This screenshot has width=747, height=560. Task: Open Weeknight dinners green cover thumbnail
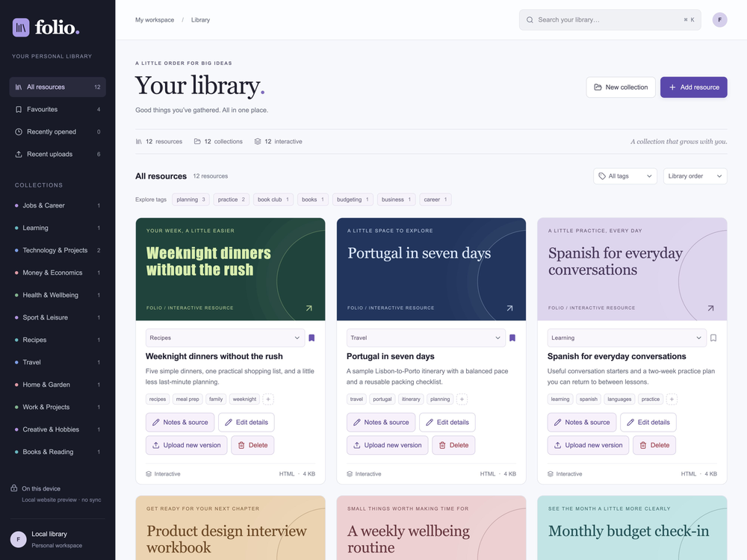231,269
